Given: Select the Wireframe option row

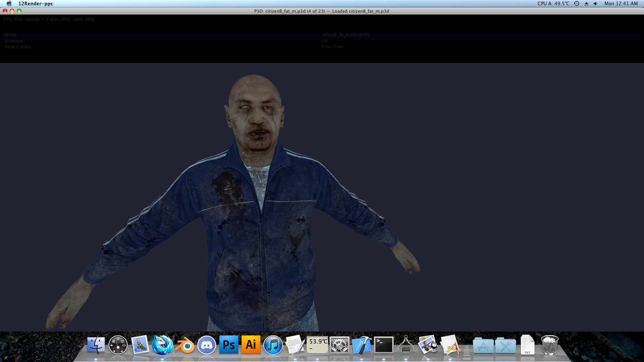Looking at the screenshot, I should coord(14,41).
